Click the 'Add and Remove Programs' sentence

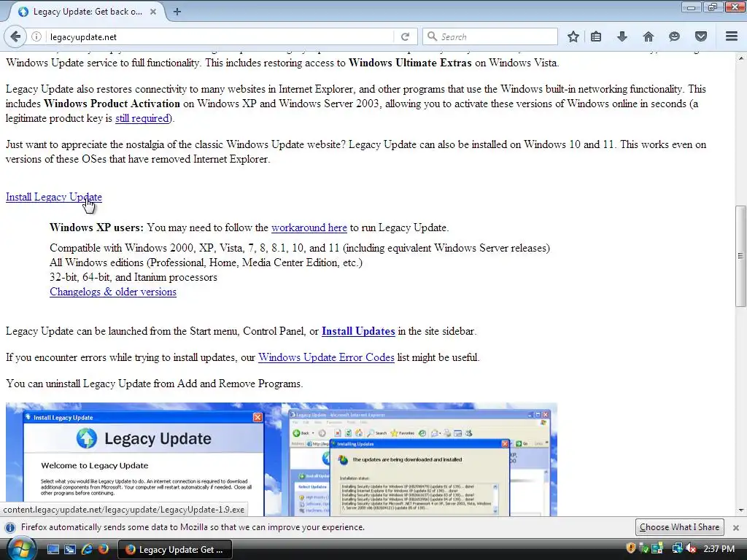[155, 384]
